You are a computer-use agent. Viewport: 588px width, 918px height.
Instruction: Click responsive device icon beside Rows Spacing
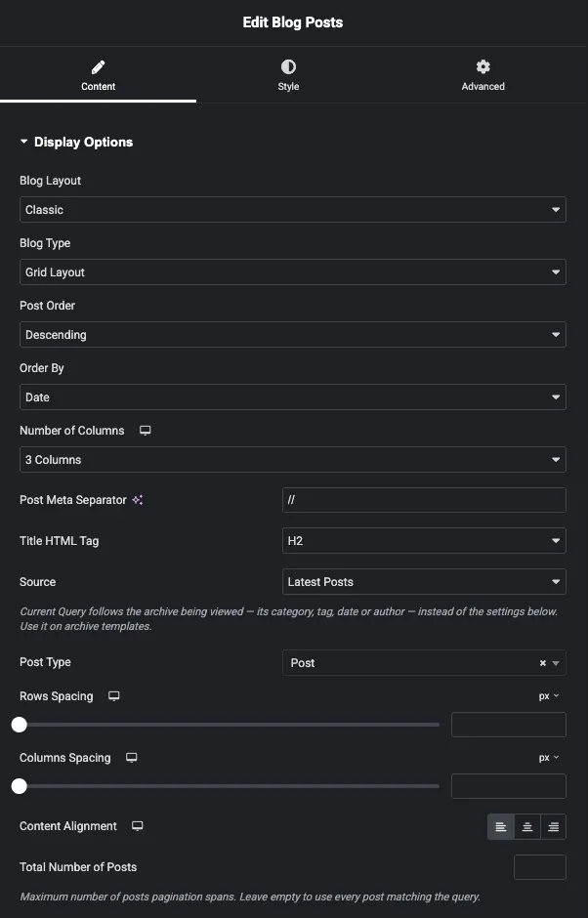[x=114, y=696]
